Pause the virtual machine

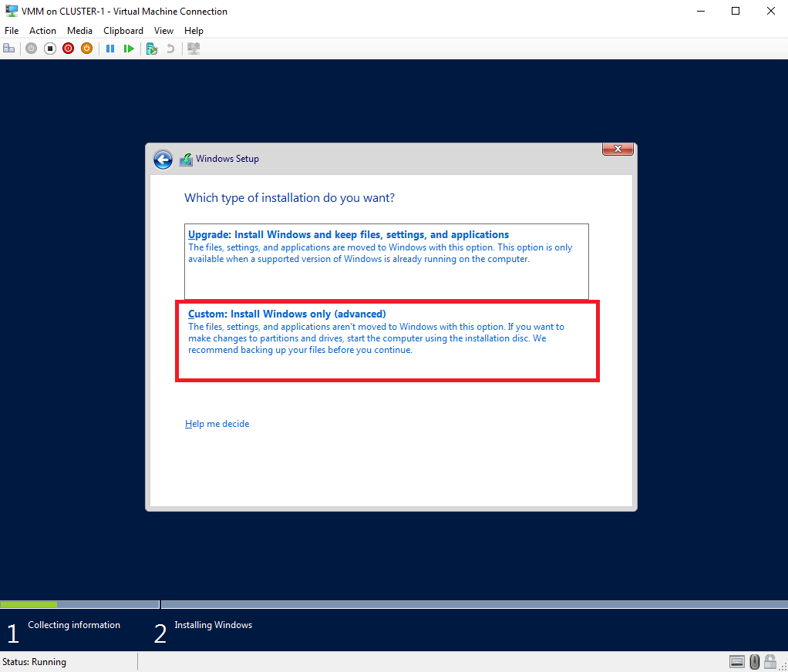click(110, 49)
